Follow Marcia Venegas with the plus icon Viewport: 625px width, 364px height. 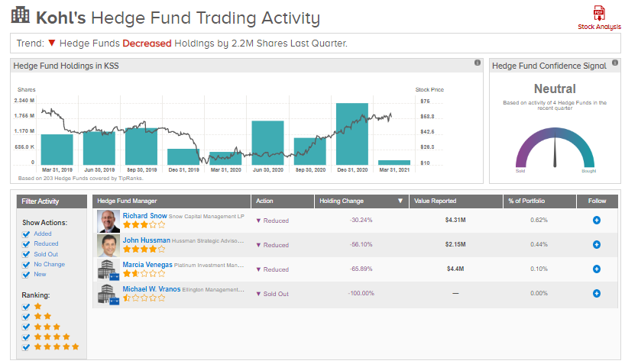pos(596,269)
